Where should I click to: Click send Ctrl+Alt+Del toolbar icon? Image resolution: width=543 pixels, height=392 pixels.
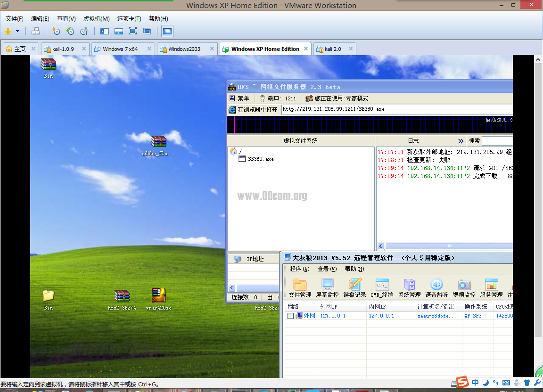click(36, 31)
